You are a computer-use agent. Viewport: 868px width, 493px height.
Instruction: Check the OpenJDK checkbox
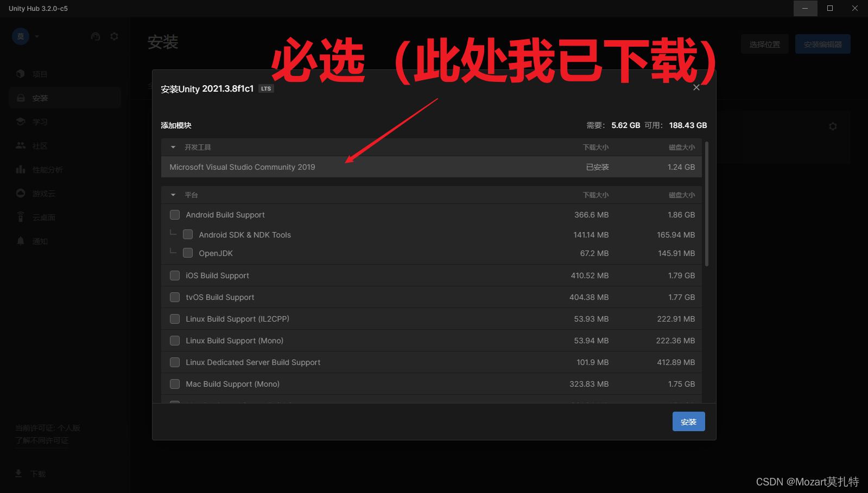click(x=188, y=253)
